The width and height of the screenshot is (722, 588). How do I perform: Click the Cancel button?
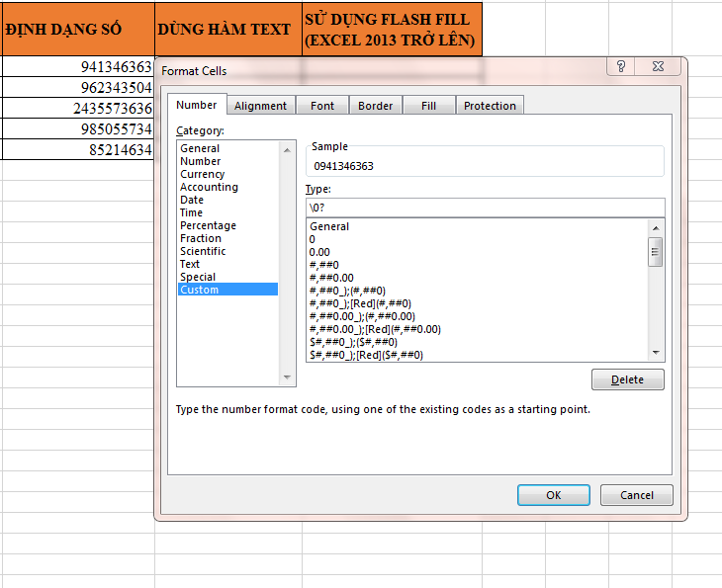pyautogui.click(x=636, y=495)
